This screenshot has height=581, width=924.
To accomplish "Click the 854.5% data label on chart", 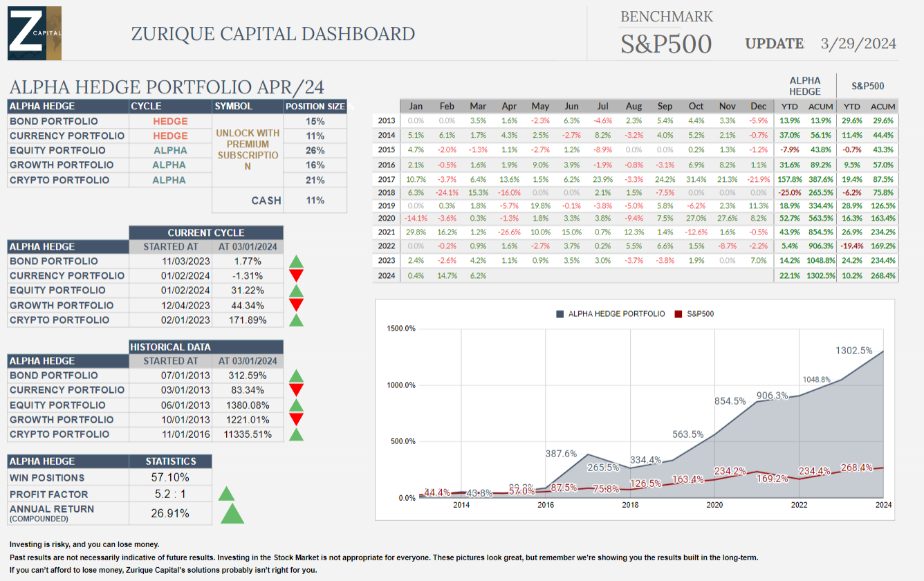I will coord(730,400).
